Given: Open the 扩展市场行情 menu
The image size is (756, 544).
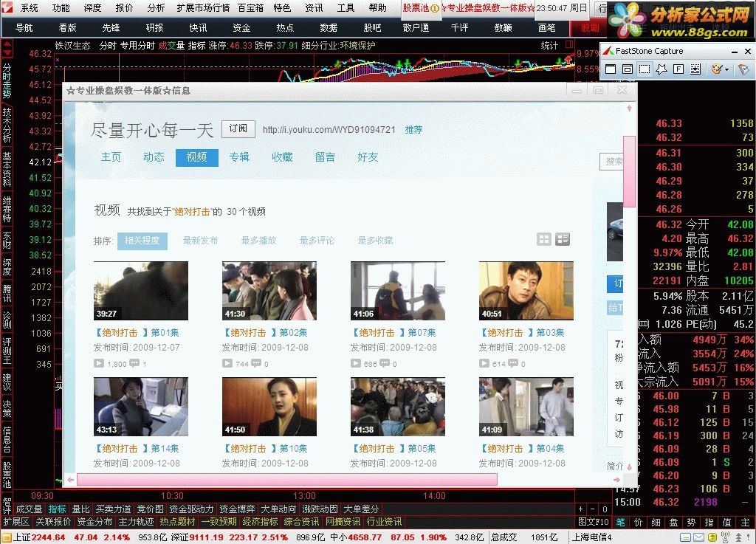Looking at the screenshot, I should [203, 7].
